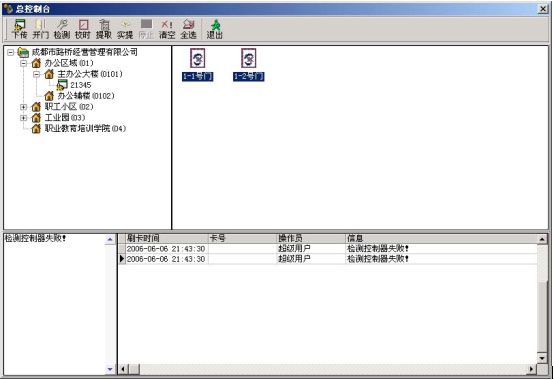Click the 清空 clear toolbar icon

167,29
